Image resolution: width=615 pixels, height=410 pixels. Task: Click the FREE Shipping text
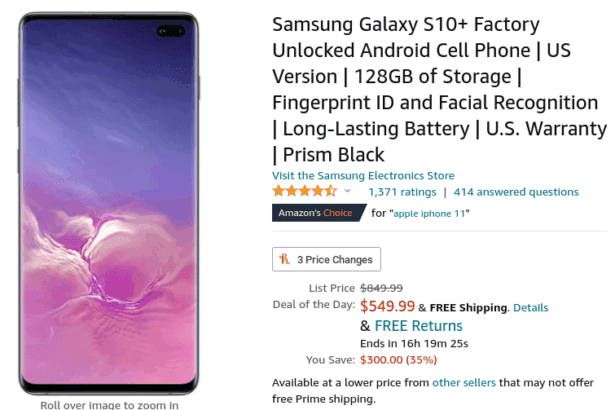tap(470, 307)
